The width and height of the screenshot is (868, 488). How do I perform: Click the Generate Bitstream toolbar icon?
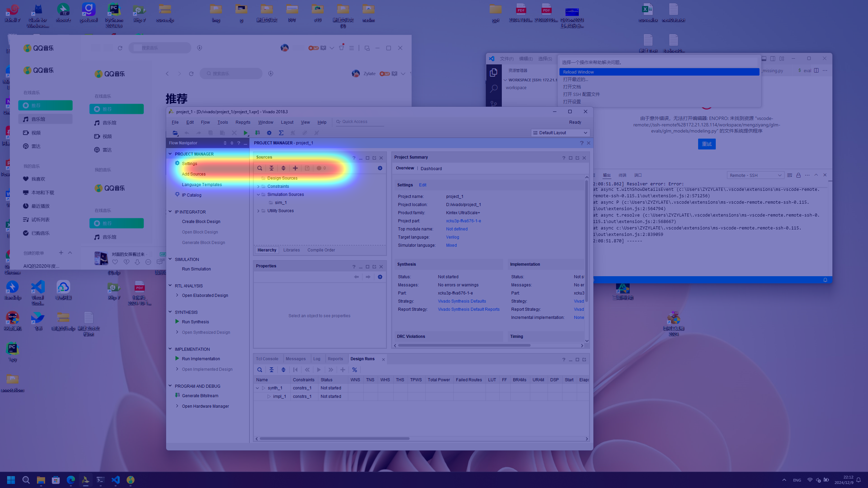point(257,133)
